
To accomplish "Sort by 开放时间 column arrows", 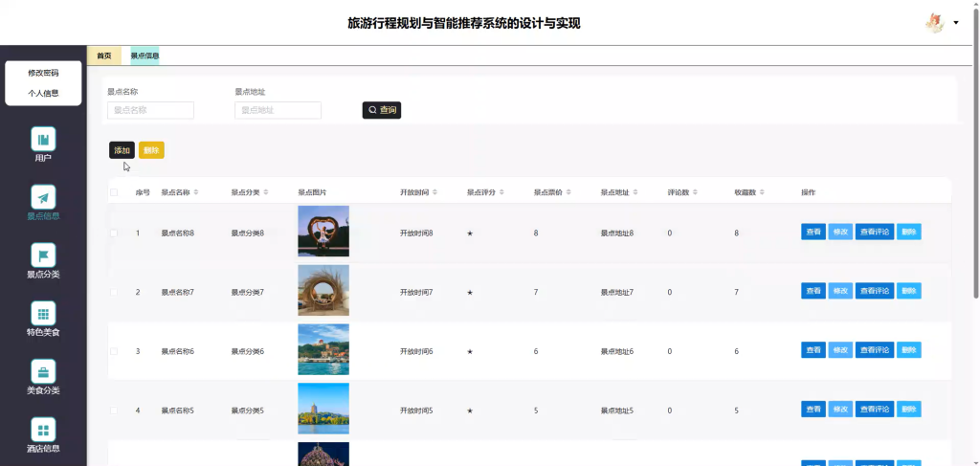I will (x=435, y=192).
